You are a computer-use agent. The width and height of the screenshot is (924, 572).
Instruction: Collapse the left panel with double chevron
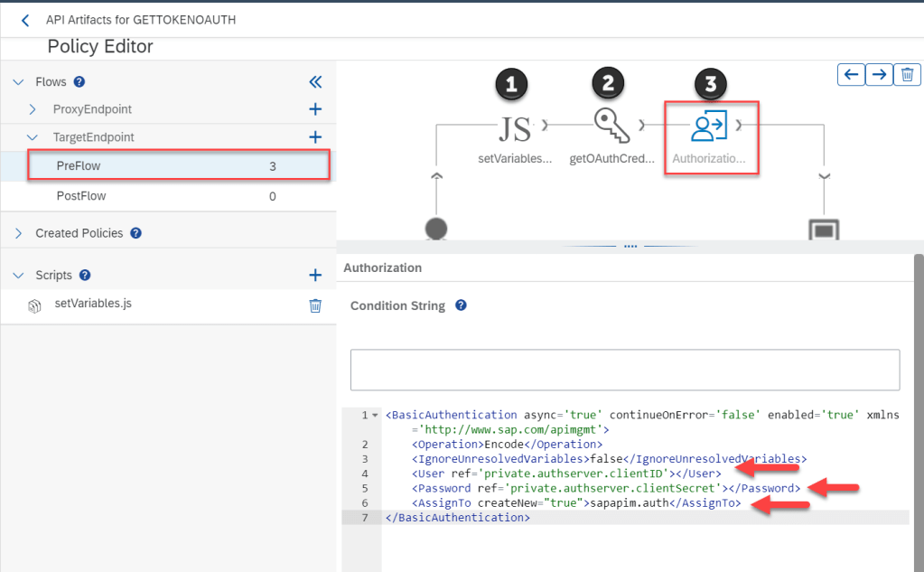point(315,82)
